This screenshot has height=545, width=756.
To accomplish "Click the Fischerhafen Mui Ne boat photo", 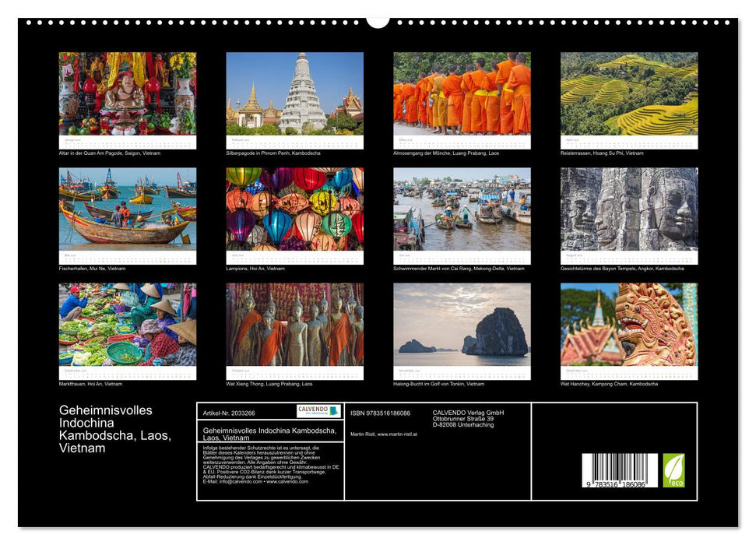I will (128, 209).
